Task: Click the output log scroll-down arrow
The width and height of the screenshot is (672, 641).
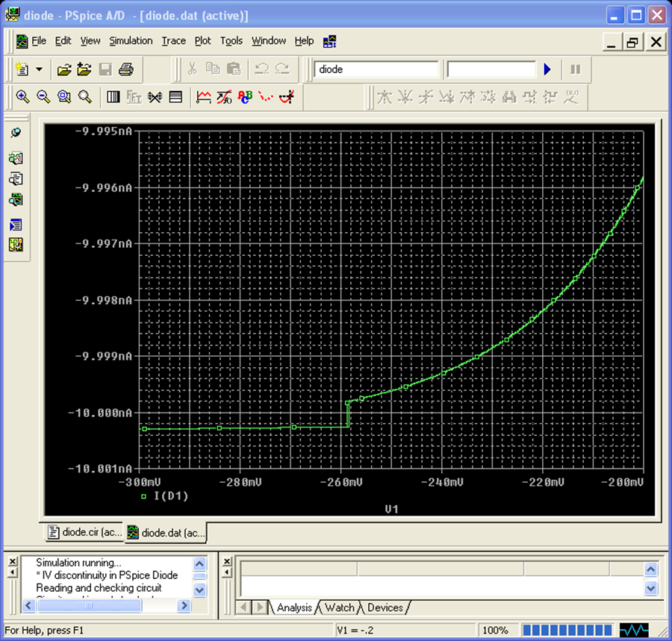Action: pyautogui.click(x=199, y=590)
